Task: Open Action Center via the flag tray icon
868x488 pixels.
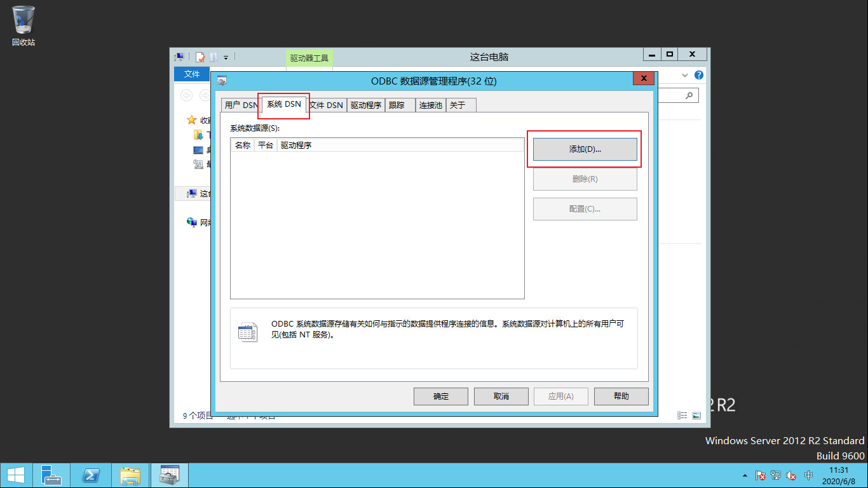Action: coord(760,475)
